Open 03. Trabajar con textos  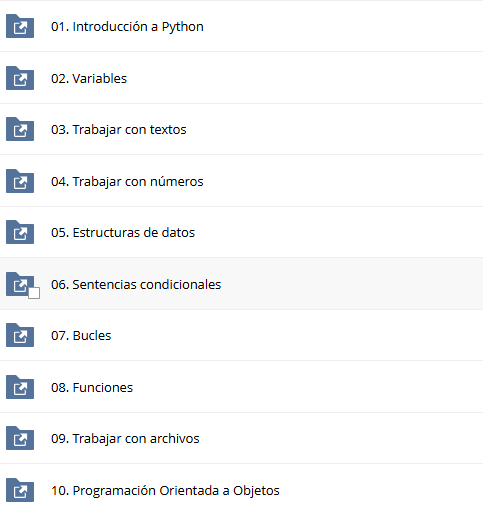point(119,130)
